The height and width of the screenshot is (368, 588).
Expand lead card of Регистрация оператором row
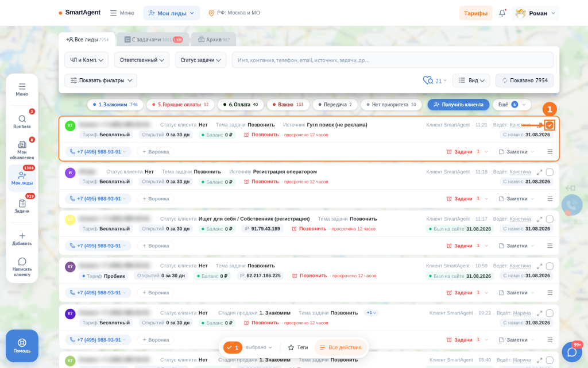539,172
